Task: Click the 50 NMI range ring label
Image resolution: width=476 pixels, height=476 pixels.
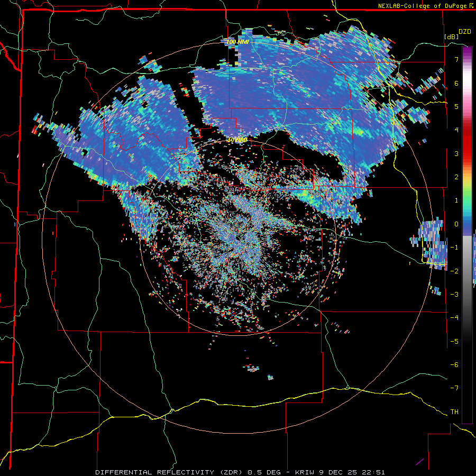Action: click(237, 140)
